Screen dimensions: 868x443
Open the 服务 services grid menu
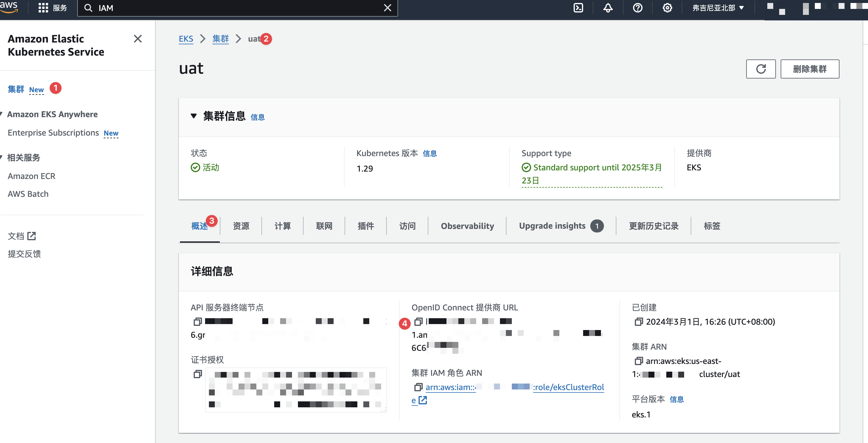53,8
